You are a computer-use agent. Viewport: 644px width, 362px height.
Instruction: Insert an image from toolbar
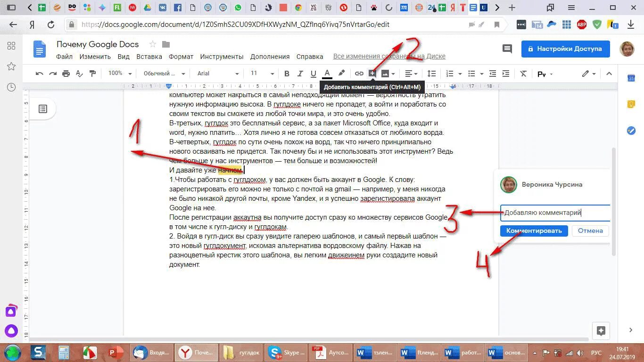pos(385,74)
